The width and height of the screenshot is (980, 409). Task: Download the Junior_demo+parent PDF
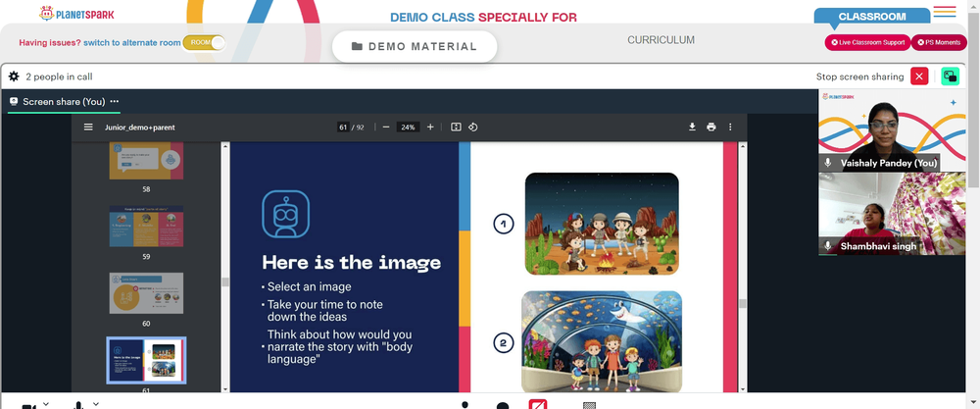point(693,127)
